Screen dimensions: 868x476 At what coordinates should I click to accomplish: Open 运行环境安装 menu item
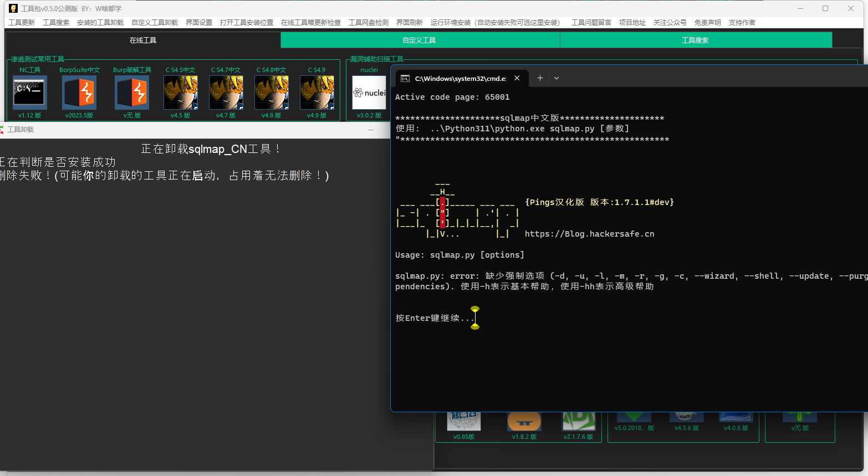click(x=497, y=23)
